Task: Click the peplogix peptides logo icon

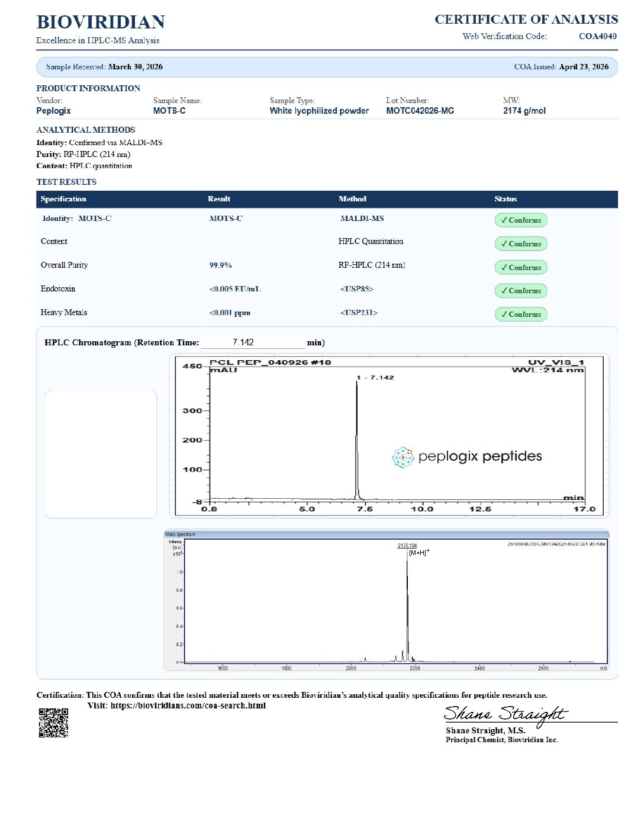Action: (x=403, y=457)
